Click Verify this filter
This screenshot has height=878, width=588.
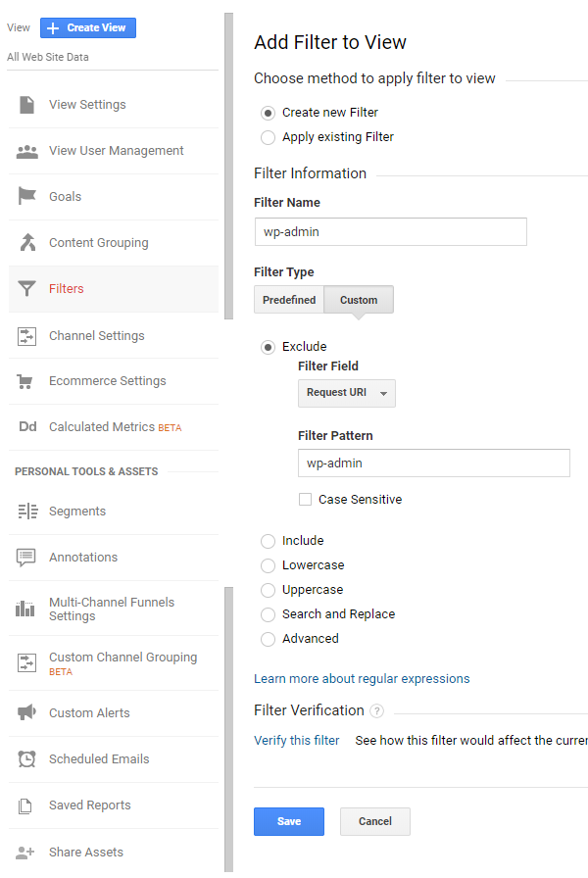tap(297, 740)
